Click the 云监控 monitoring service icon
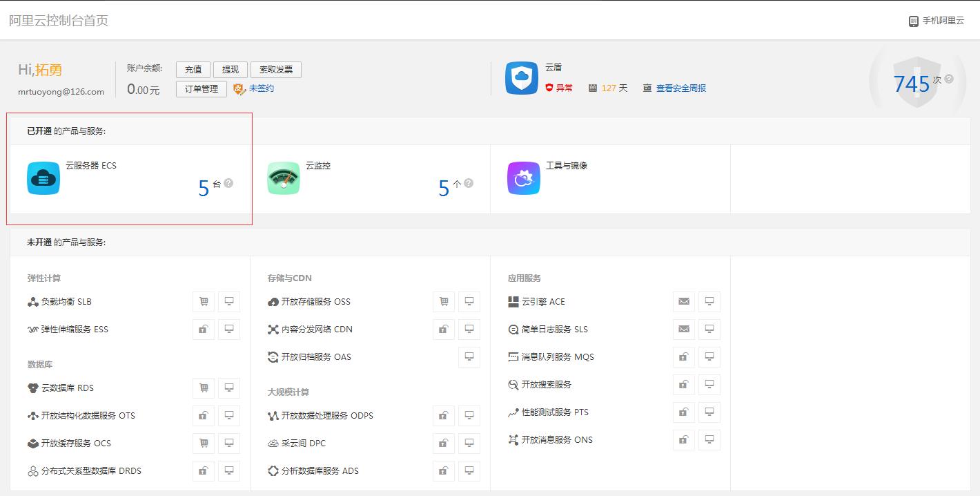The width and height of the screenshot is (980, 496). point(283,178)
